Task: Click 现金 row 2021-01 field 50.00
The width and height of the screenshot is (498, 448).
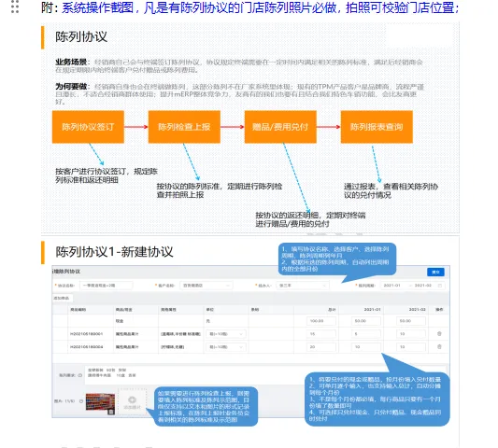Action: click(x=366, y=321)
